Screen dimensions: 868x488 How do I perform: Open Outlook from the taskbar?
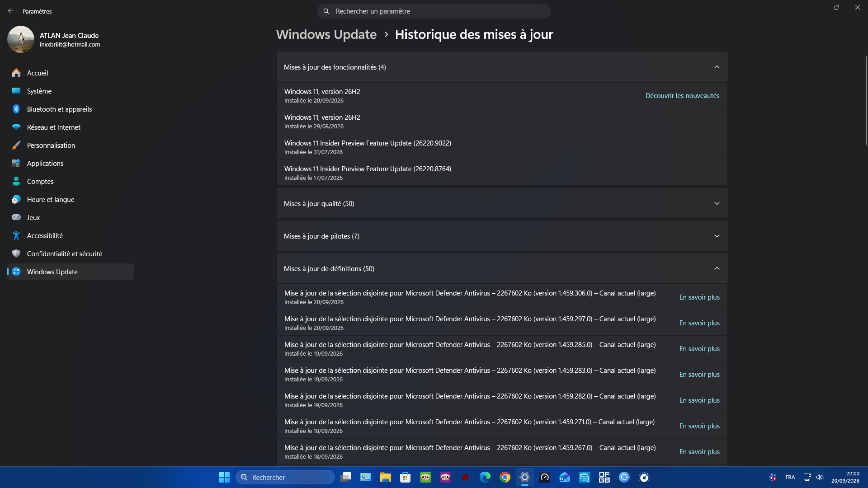click(x=565, y=477)
